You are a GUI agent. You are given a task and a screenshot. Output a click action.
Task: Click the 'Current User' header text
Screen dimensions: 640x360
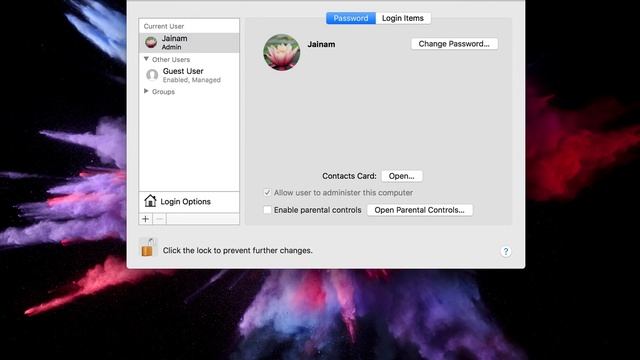click(164, 26)
